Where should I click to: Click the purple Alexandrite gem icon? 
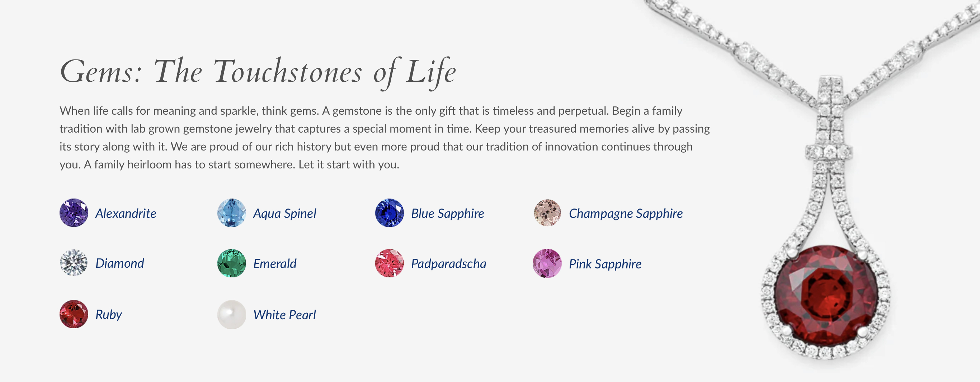[x=74, y=213]
